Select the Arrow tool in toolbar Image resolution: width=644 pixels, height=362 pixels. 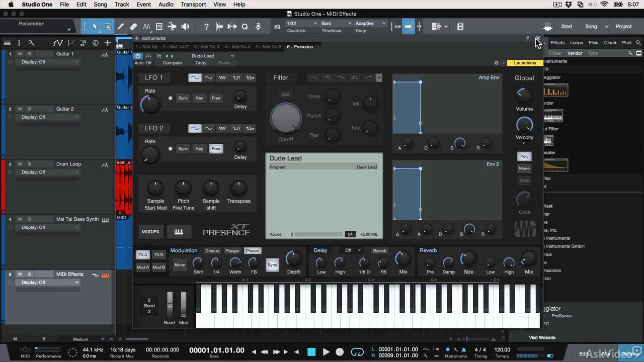(x=95, y=27)
